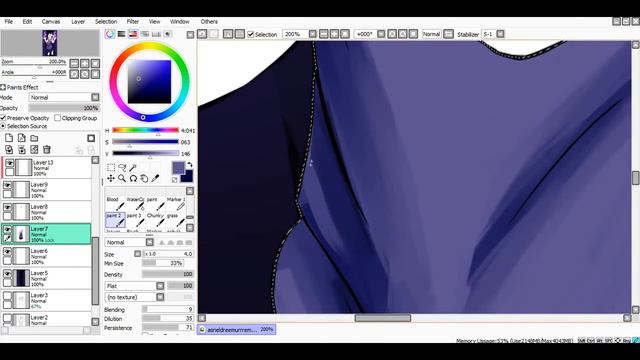The height and width of the screenshot is (360, 640).
Task: Click navigator zoom out button
Action: (x=74, y=63)
